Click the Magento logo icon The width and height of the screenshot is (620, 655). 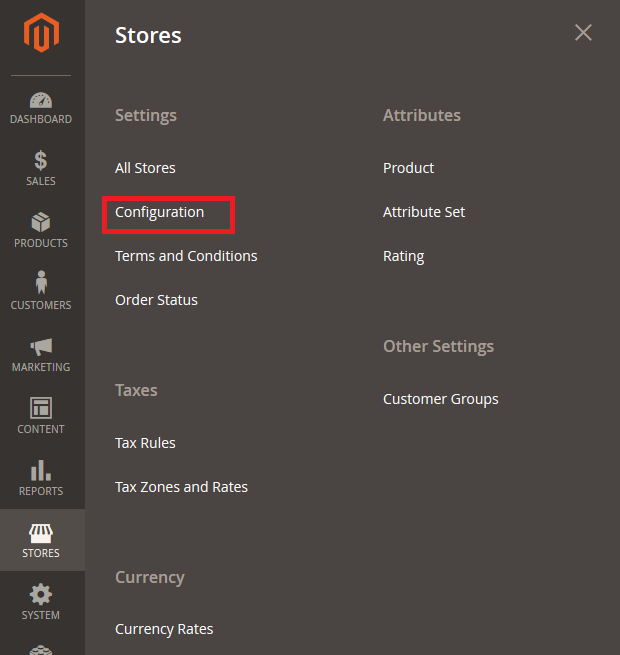coord(41,33)
